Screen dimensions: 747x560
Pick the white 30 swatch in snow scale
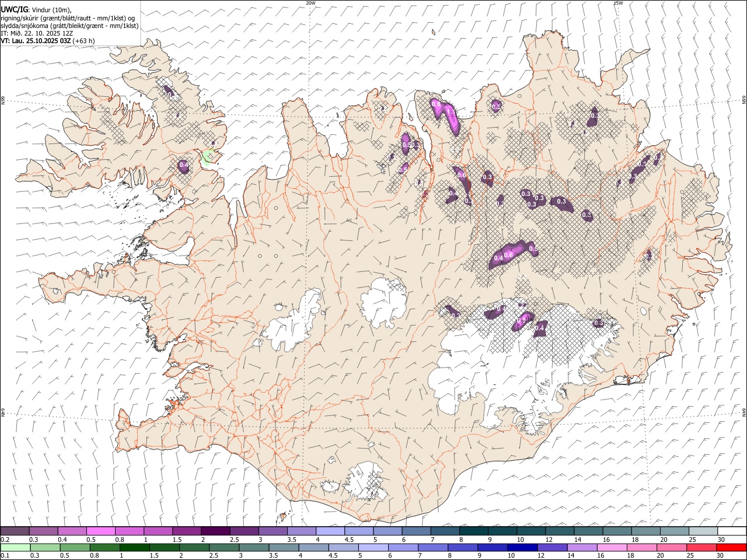coord(732,531)
